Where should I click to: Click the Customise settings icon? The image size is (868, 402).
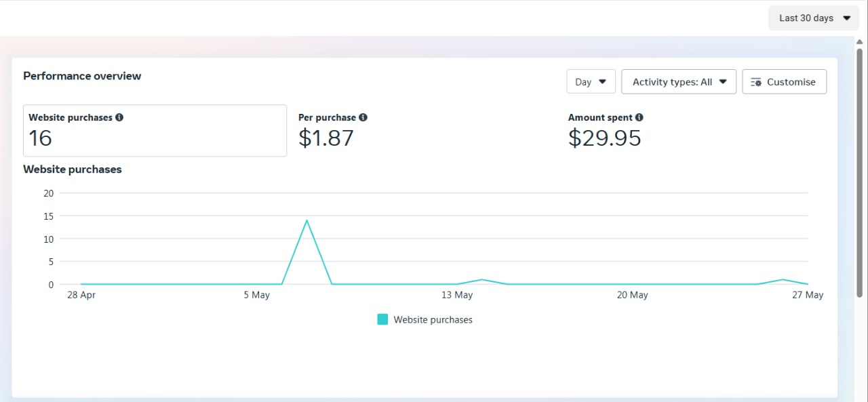pos(757,82)
